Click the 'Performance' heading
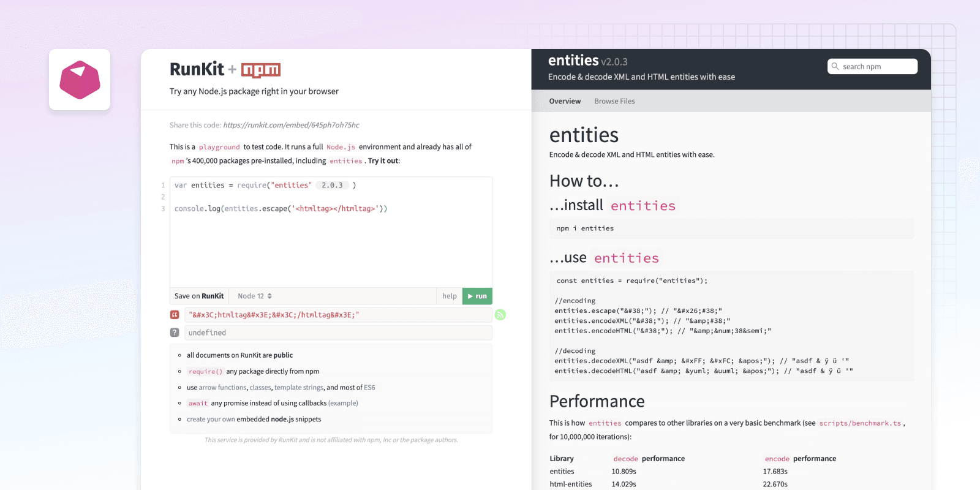Viewport: 980px width, 490px height. coord(597,401)
